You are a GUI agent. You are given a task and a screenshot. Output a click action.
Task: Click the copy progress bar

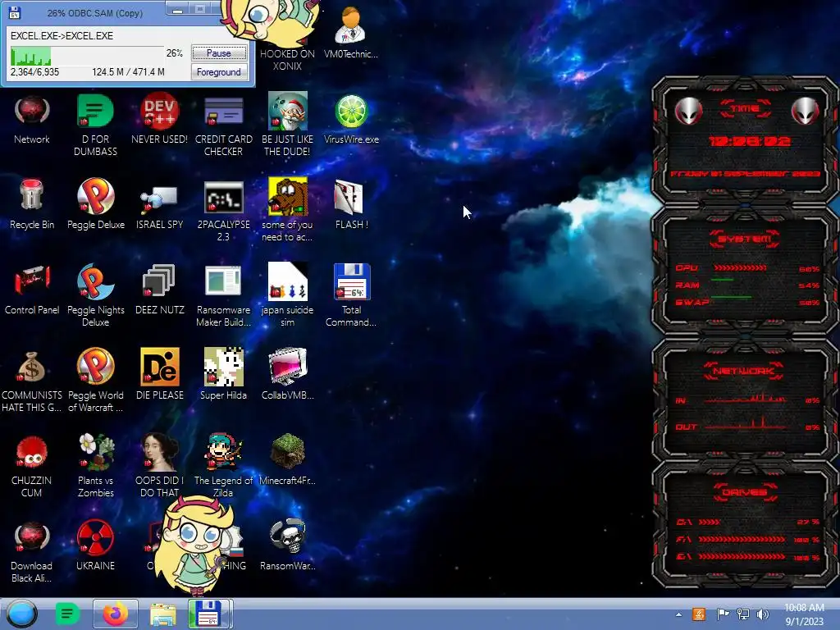(x=87, y=56)
